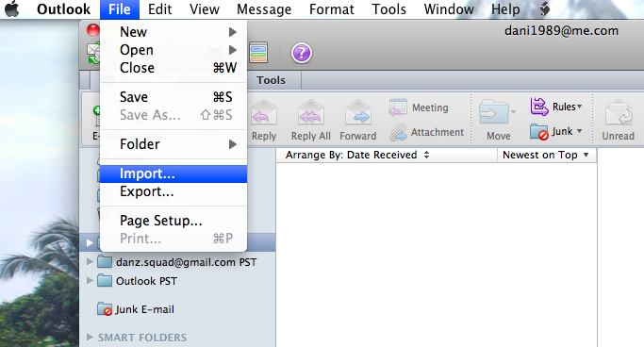Open the Message menu

(x=264, y=9)
